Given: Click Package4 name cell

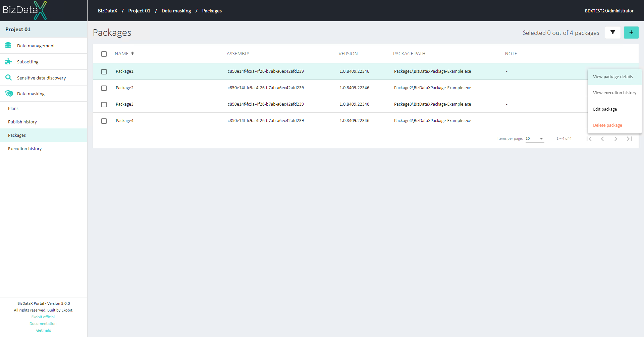Looking at the screenshot, I should click(x=125, y=121).
